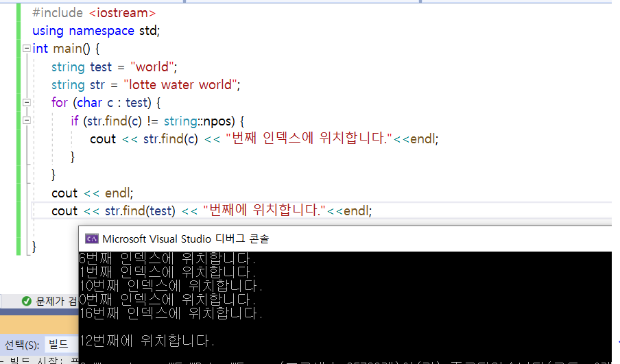Collapse the int main() function block
The width and height of the screenshot is (620, 364).
(27, 49)
